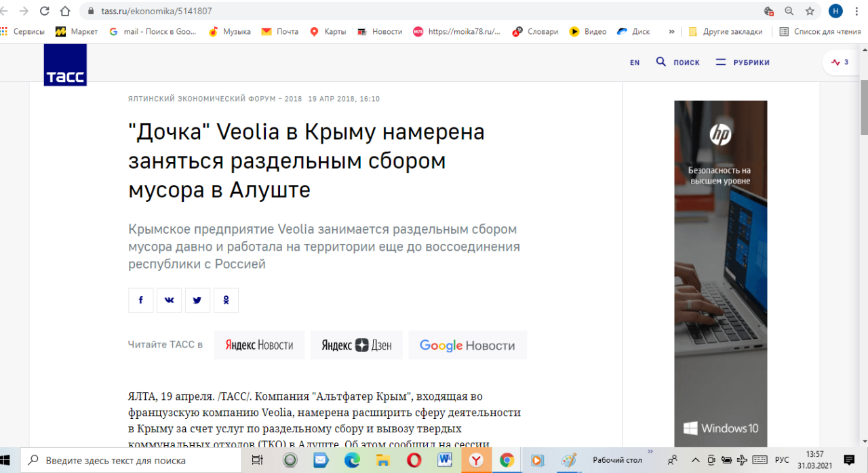Open Windows notification center
The width and height of the screenshot is (868, 473).
pyautogui.click(x=849, y=460)
